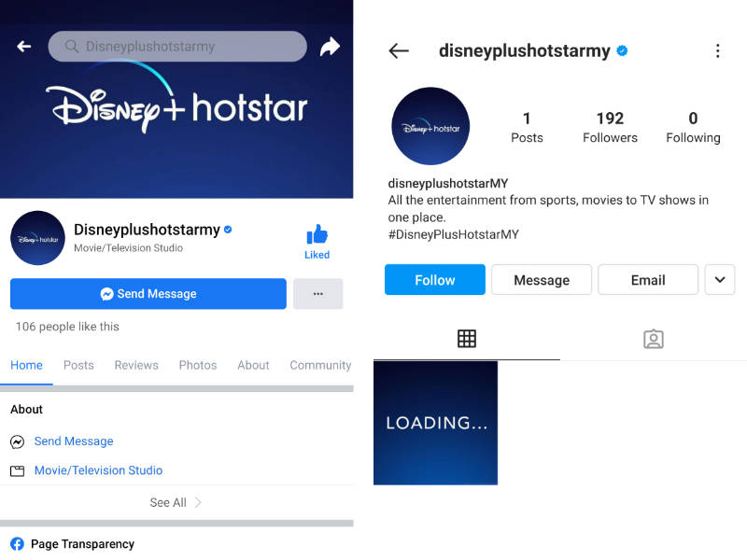Tap the Instagram back arrow
Viewport: 747px width, 560px height.
coord(399,50)
